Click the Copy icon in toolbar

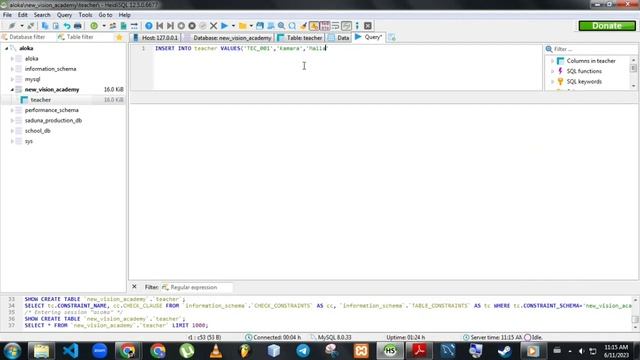coord(45,26)
